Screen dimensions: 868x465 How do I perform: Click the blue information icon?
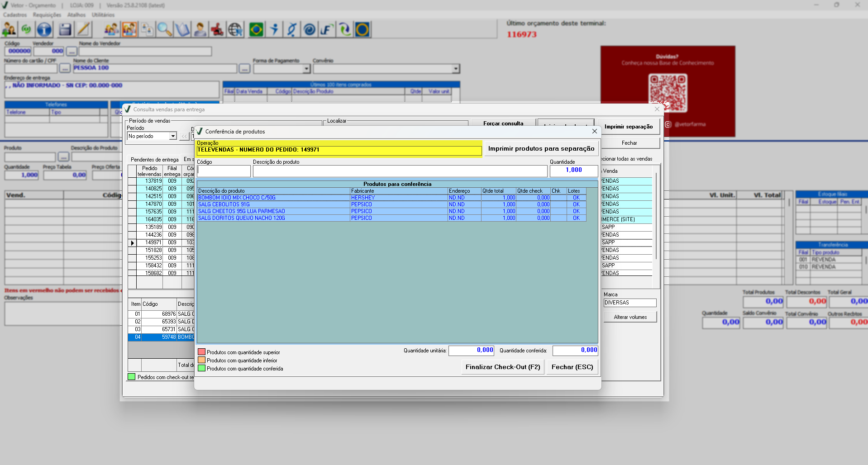tap(44, 30)
